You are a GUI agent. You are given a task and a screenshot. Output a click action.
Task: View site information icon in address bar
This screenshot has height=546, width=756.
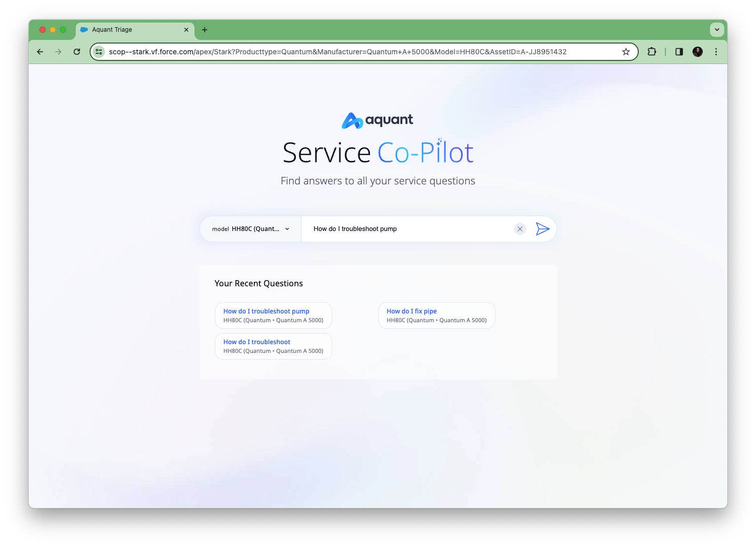(x=99, y=52)
